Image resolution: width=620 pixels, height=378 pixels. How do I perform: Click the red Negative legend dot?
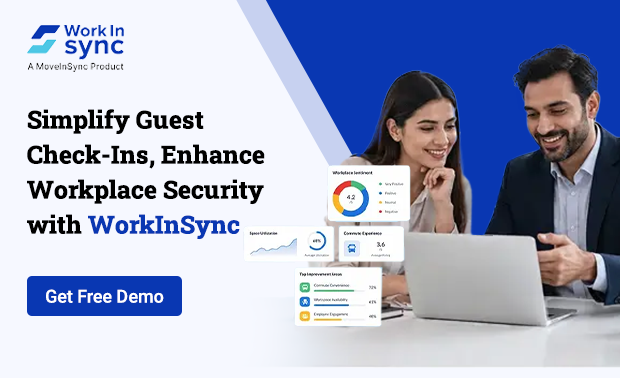[380, 212]
